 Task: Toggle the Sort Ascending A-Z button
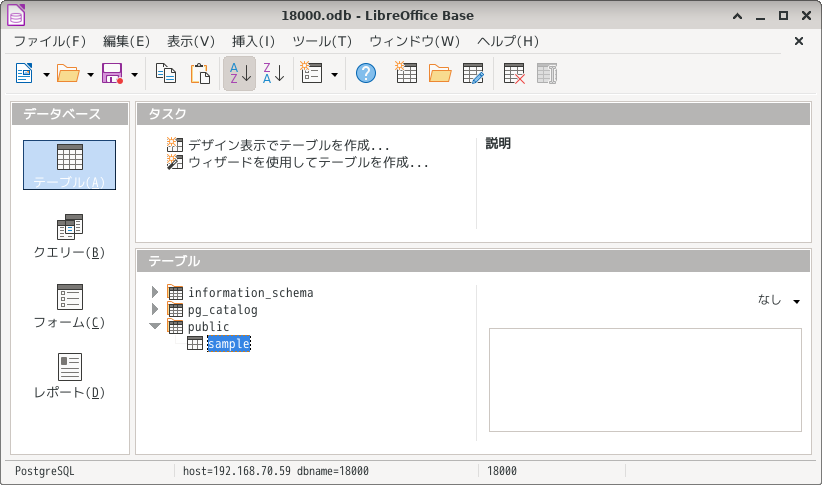[240, 73]
